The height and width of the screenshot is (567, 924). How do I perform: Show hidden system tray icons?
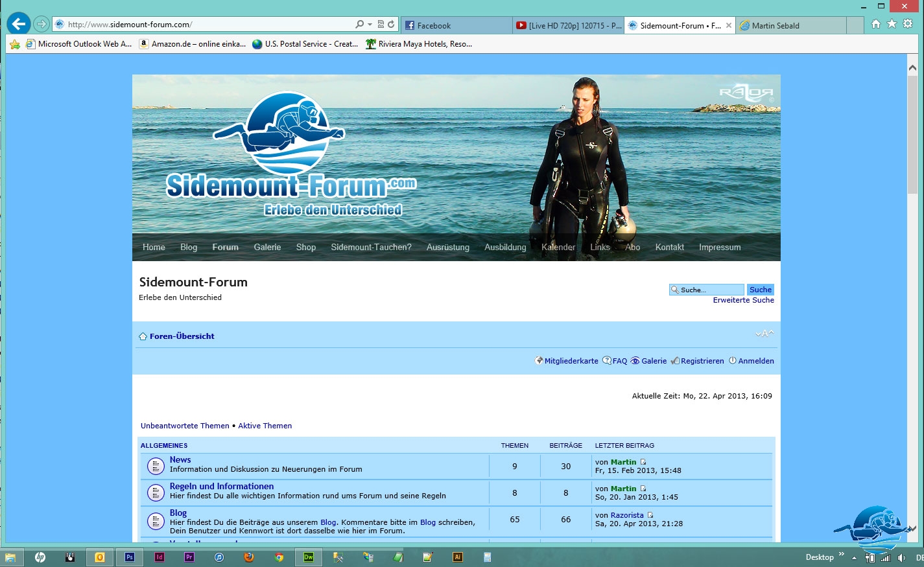click(854, 558)
